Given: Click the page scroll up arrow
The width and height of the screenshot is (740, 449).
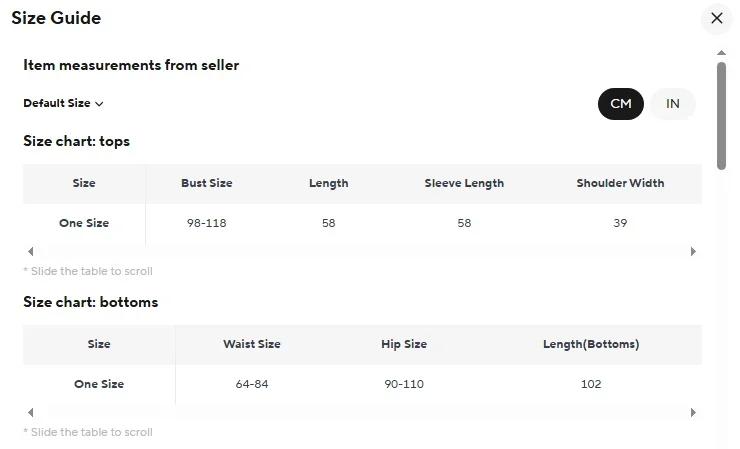Looking at the screenshot, I should (721, 52).
